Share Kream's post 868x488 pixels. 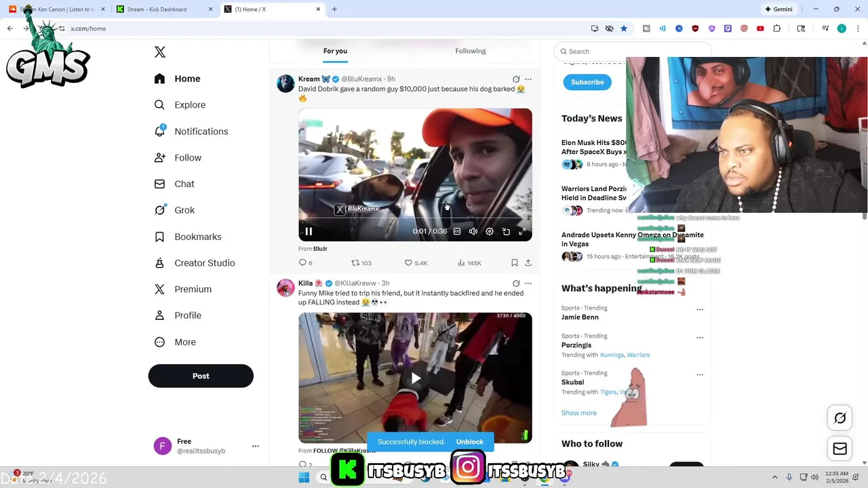[528, 263]
